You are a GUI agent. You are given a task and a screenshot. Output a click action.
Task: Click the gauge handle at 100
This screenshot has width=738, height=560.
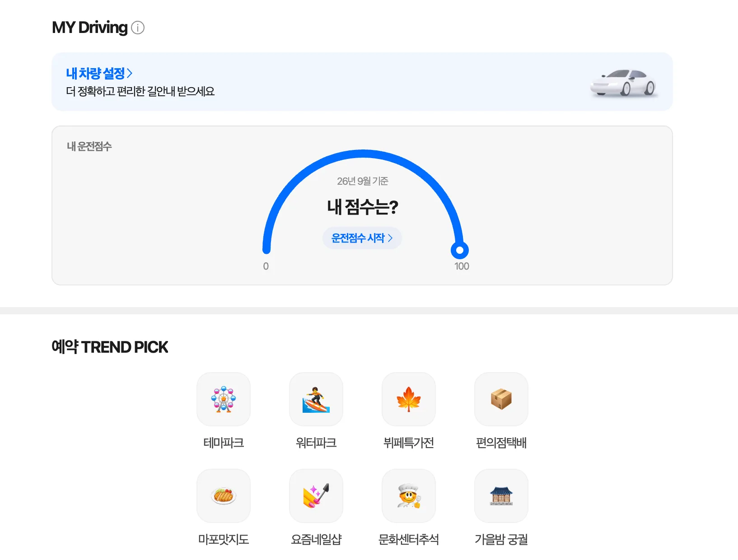pyautogui.click(x=460, y=250)
